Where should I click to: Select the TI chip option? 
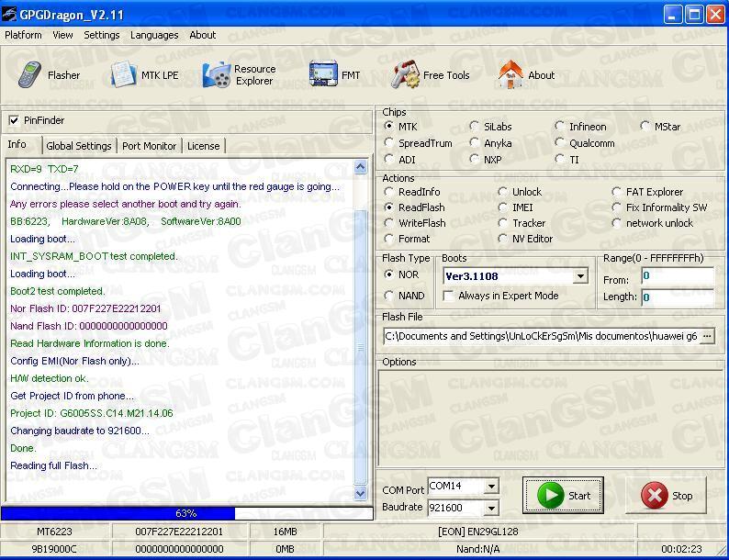(x=559, y=160)
